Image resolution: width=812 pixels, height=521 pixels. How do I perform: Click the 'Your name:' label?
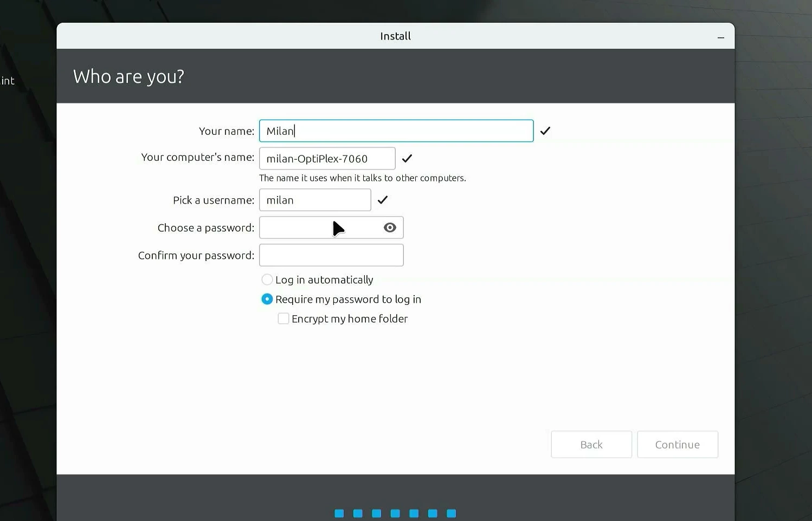tap(227, 131)
